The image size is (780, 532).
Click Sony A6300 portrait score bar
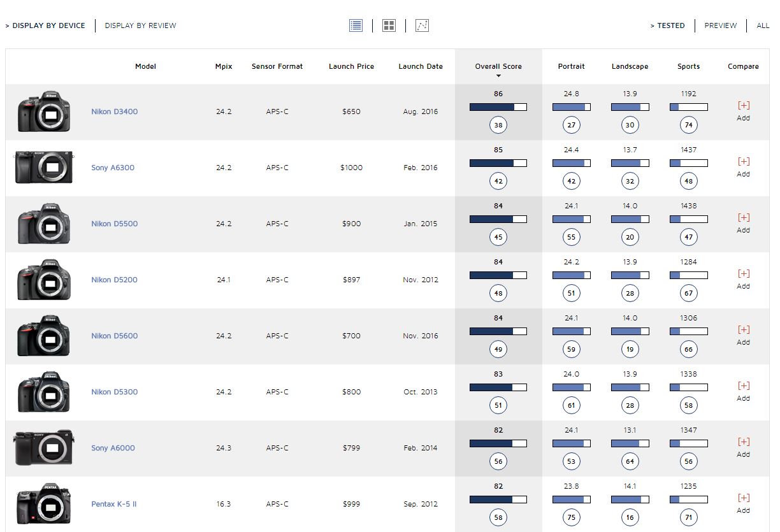pyautogui.click(x=571, y=163)
